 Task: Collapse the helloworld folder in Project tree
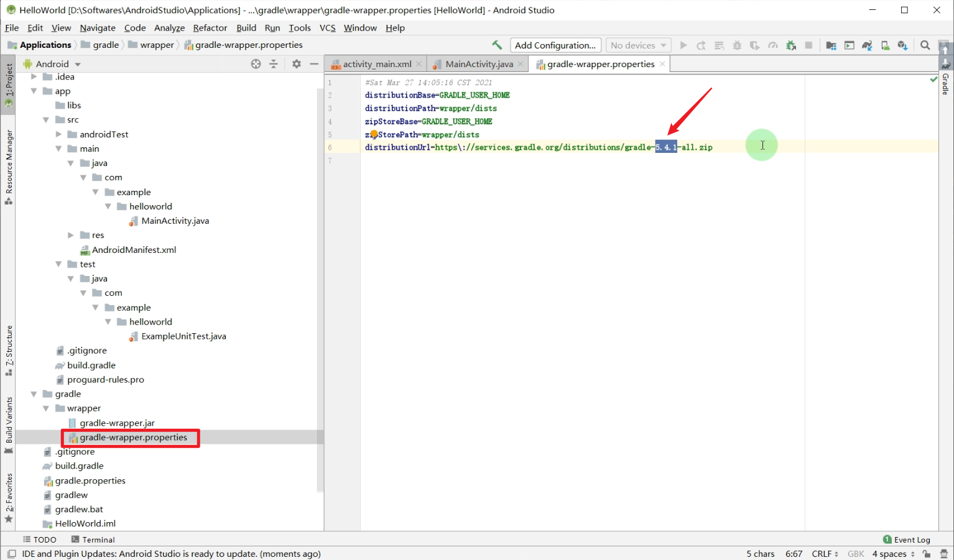108,206
